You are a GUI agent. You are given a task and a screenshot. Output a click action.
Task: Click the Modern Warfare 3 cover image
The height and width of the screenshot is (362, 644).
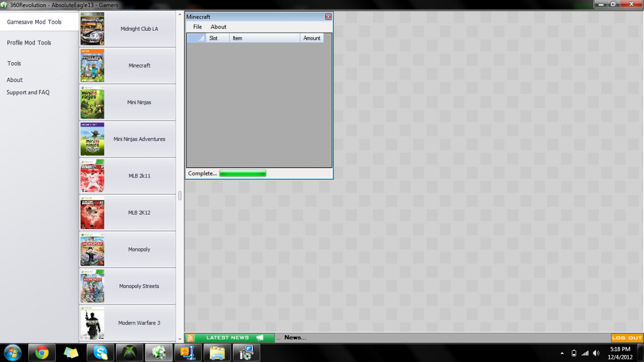pyautogui.click(x=92, y=323)
